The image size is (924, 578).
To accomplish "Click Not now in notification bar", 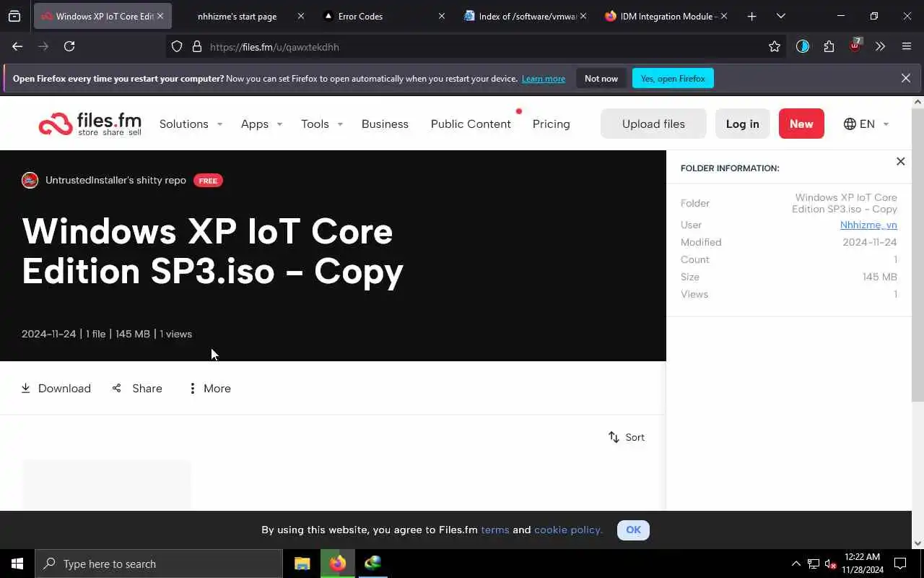I will point(601,78).
